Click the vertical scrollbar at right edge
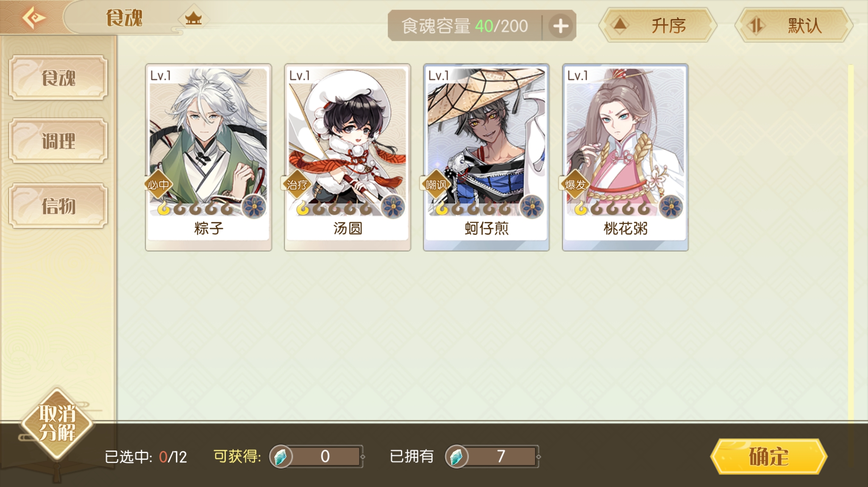Viewport: 868px width, 487px height. [851, 242]
